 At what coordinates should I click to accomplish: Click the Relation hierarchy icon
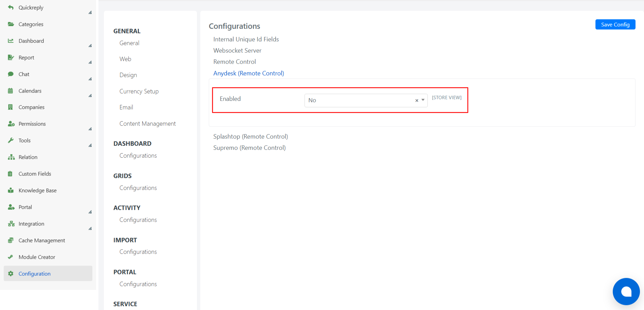click(x=11, y=157)
